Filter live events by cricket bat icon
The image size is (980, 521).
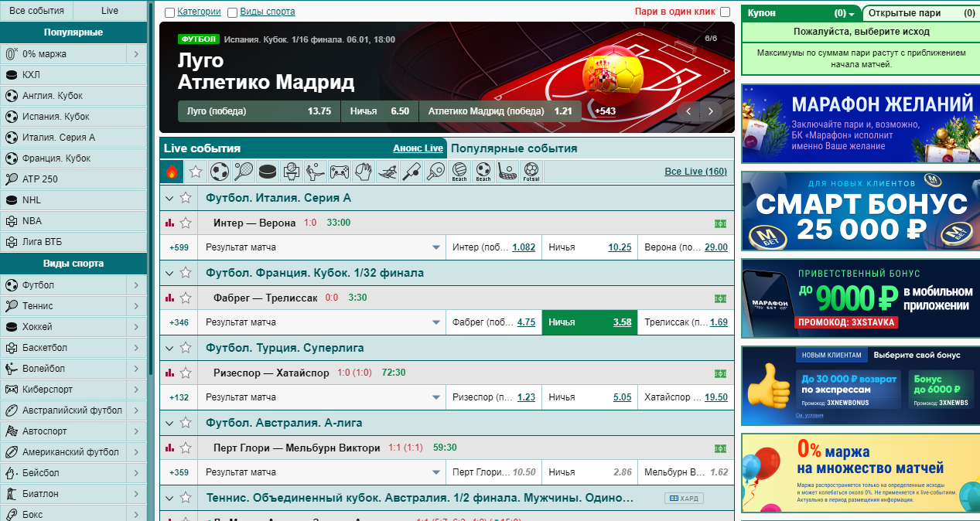pos(411,171)
